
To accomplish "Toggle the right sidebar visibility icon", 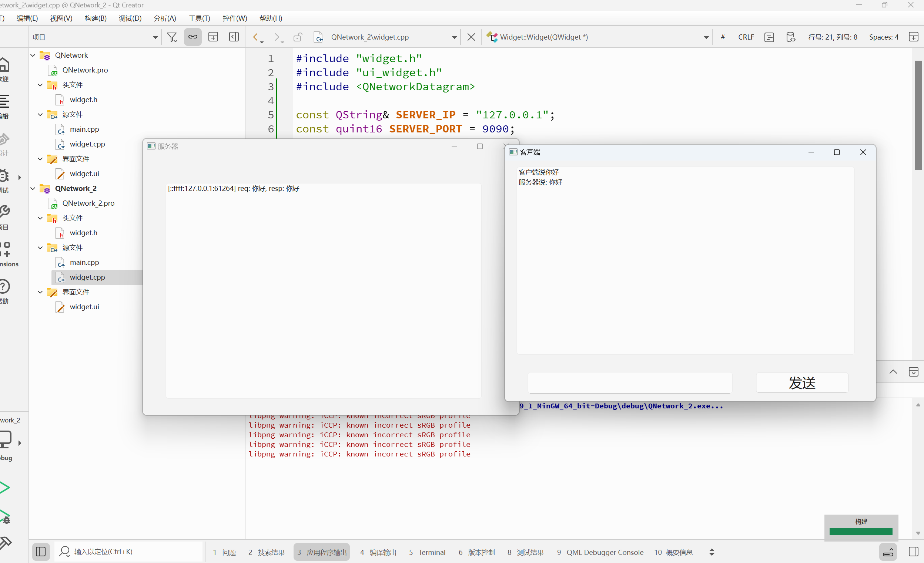I will [x=914, y=552].
